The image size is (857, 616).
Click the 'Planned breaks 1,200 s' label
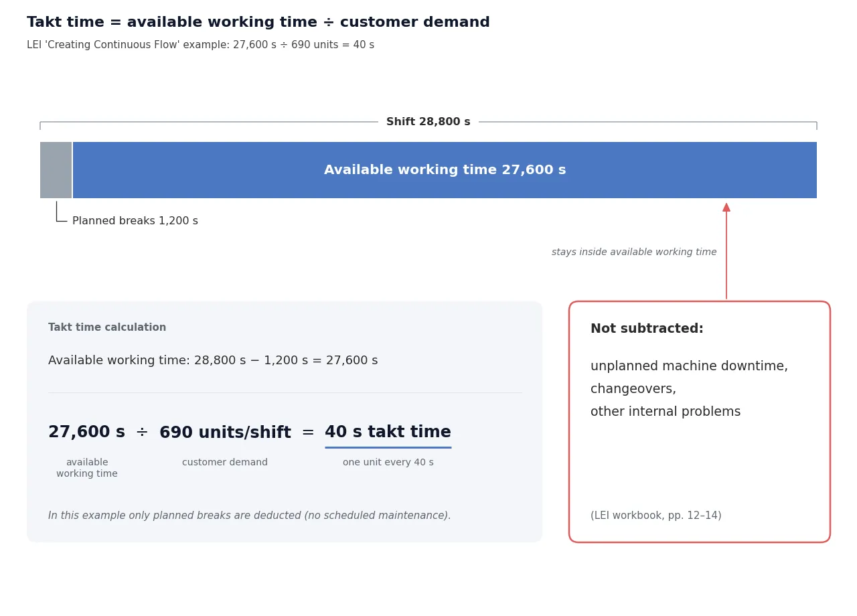[x=135, y=221]
